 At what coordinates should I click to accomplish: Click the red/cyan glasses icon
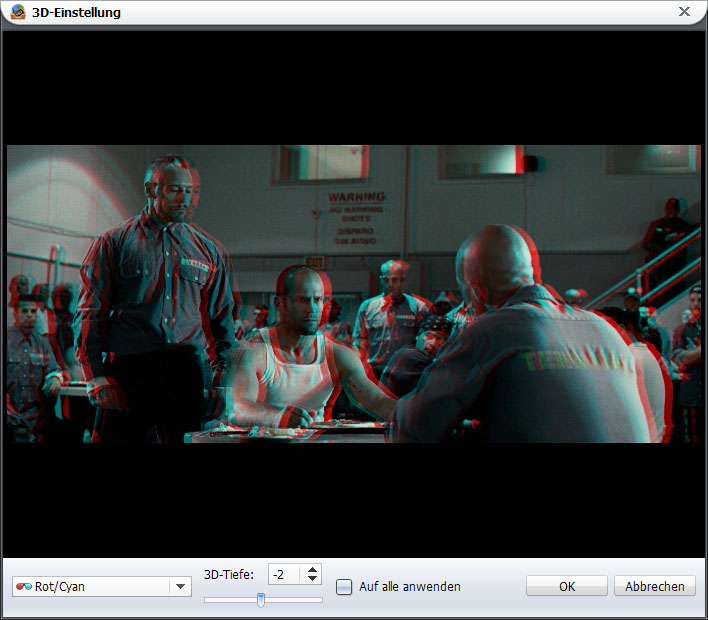click(x=23, y=587)
